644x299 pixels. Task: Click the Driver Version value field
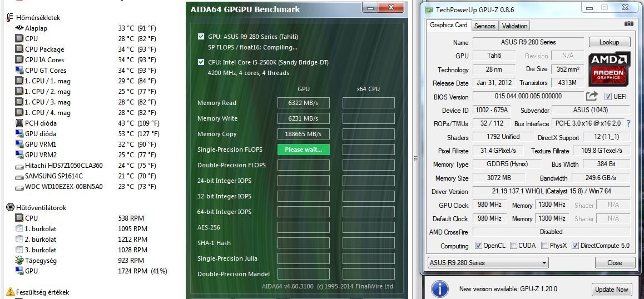(x=551, y=191)
